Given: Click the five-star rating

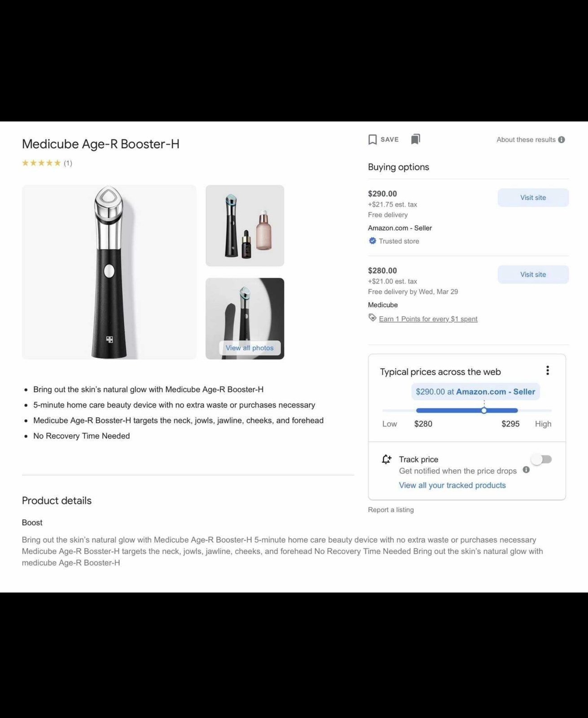Looking at the screenshot, I should click(41, 163).
